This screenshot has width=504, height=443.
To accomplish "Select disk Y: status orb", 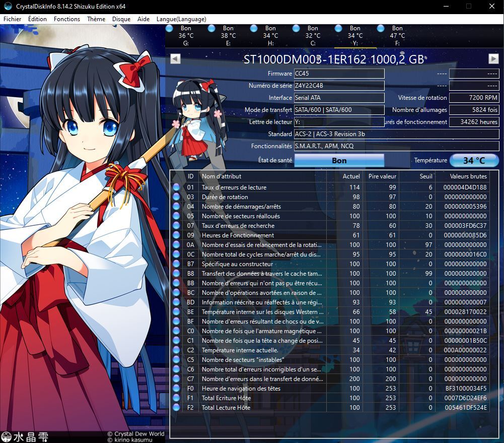I will pyautogui.click(x=338, y=28).
